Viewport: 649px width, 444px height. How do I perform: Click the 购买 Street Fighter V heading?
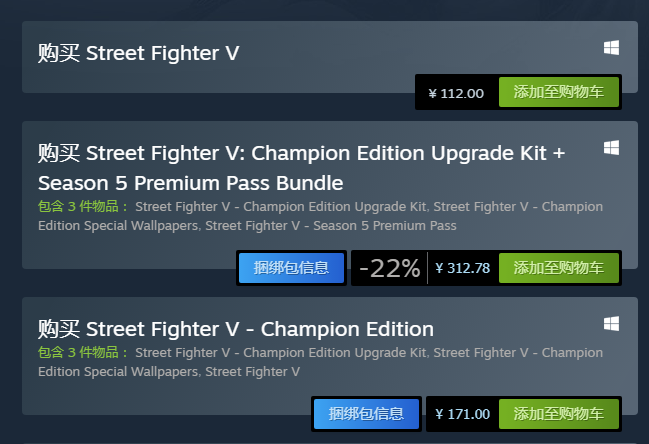pyautogui.click(x=139, y=53)
